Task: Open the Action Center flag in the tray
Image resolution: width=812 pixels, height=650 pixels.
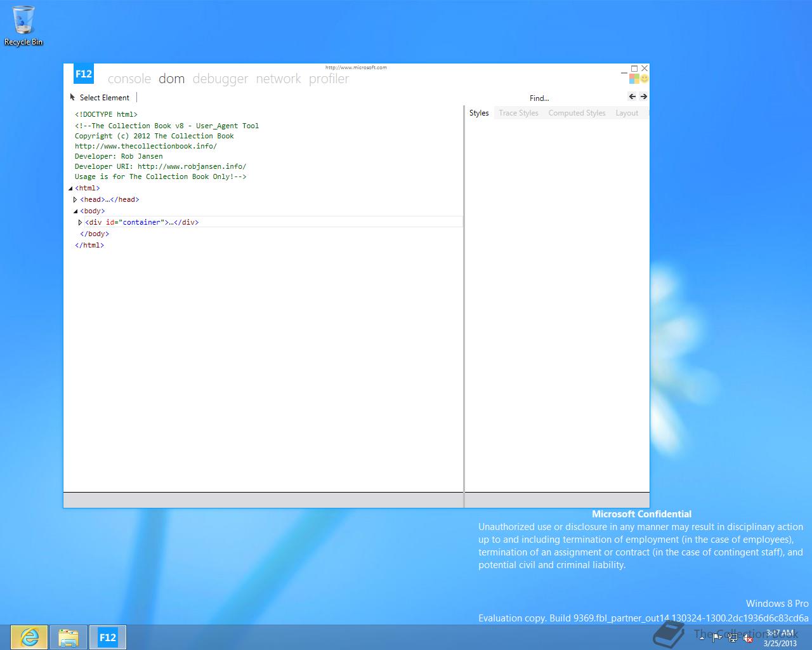Action: (717, 638)
